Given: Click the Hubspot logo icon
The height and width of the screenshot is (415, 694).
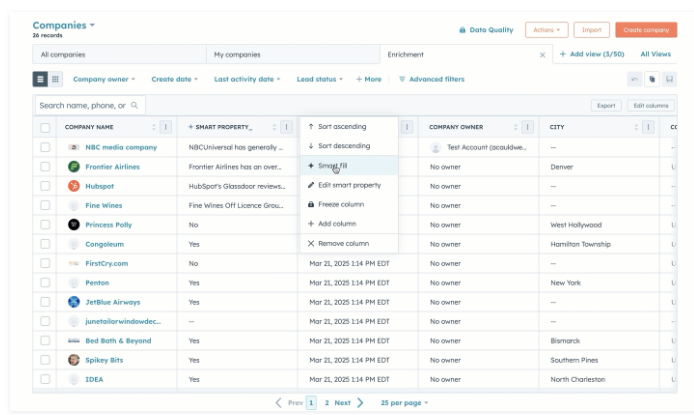Looking at the screenshot, I should click(x=73, y=186).
